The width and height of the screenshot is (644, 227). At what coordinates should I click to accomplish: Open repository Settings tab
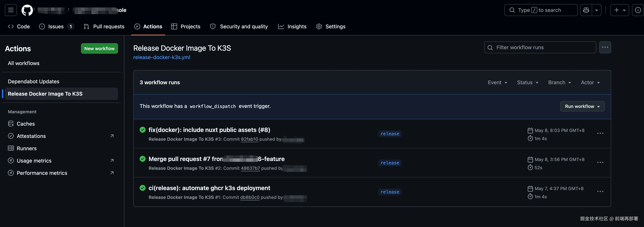click(331, 26)
